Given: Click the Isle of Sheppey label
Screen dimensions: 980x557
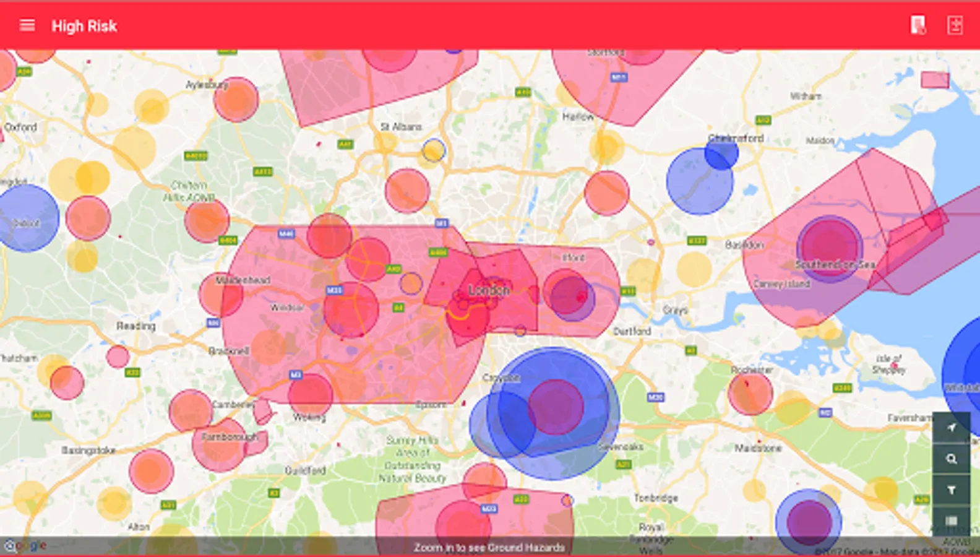Looking at the screenshot, I should (x=889, y=364).
